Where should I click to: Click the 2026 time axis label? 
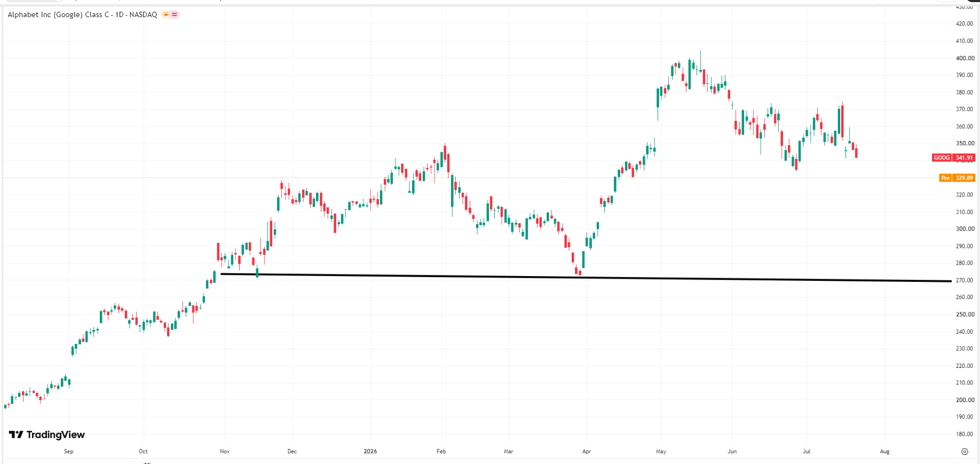(x=370, y=452)
